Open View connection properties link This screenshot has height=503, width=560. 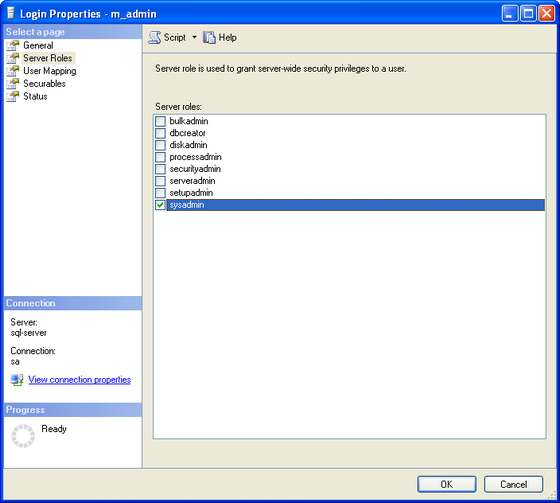click(x=80, y=379)
